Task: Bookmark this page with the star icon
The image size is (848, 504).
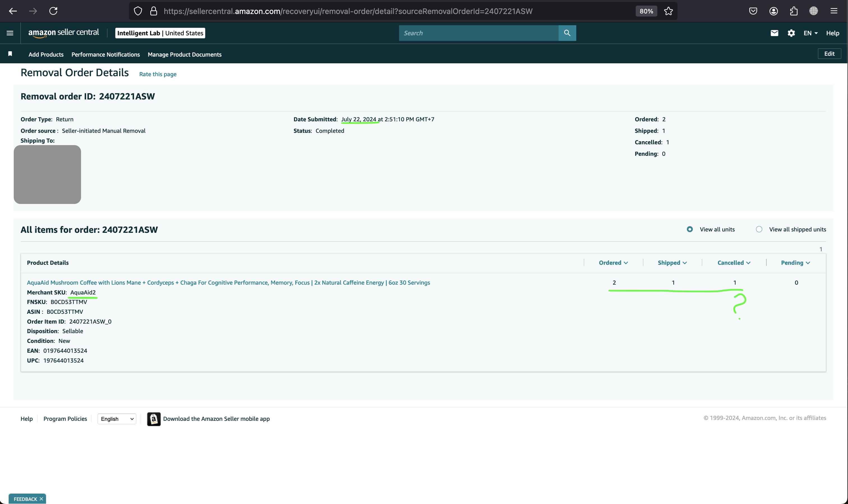Action: (668, 11)
